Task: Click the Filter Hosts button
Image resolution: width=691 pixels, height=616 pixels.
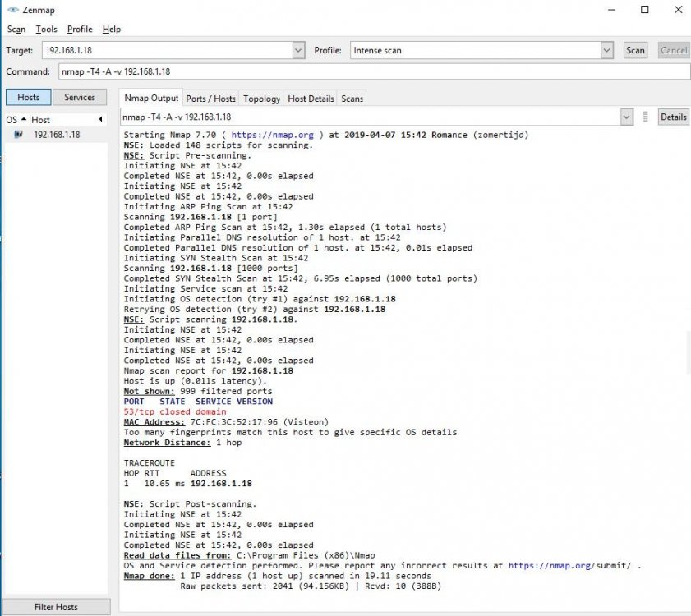Action: tap(56, 607)
